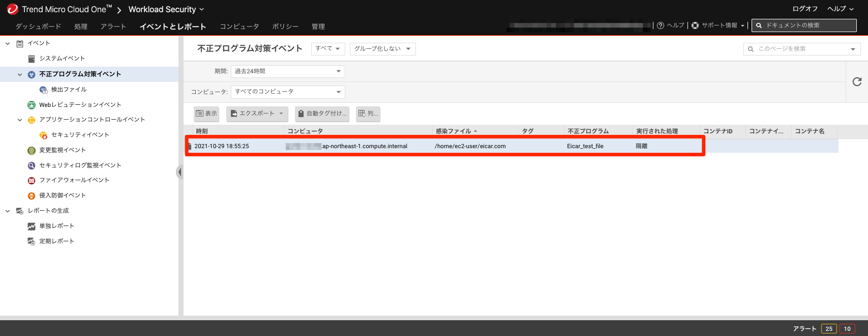
Task: Open the グループ化しない grouping dropdown
Action: pos(382,49)
